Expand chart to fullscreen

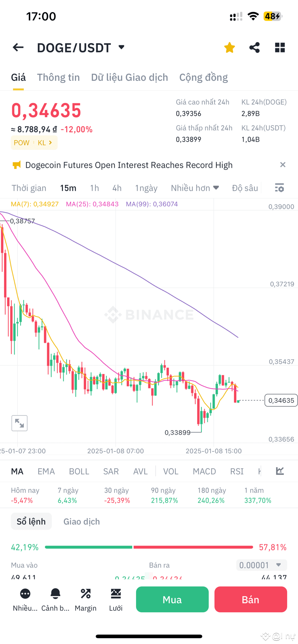pyautogui.click(x=19, y=423)
